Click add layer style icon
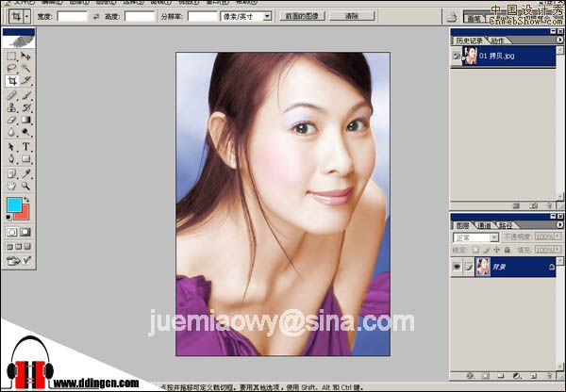 click(x=470, y=376)
